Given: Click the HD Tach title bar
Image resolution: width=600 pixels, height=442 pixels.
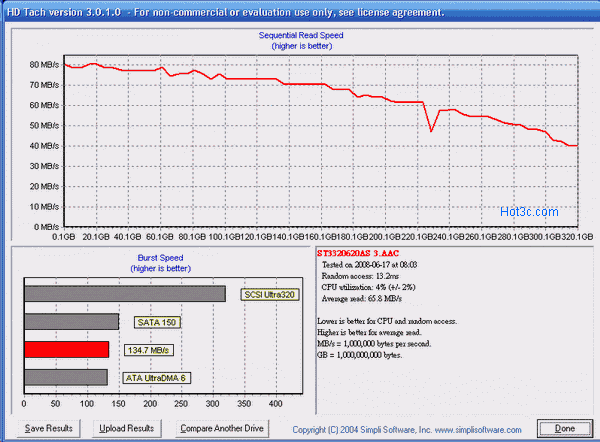Looking at the screenshot, I should point(300,11).
